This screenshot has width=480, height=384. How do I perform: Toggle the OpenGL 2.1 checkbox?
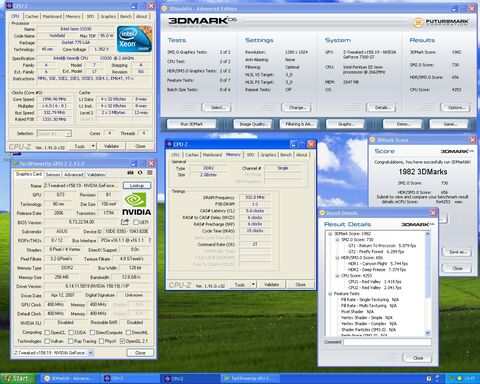tap(122, 341)
